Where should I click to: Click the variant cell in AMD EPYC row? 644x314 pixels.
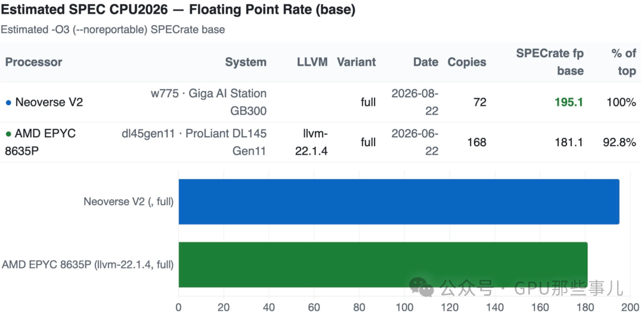pos(368,142)
